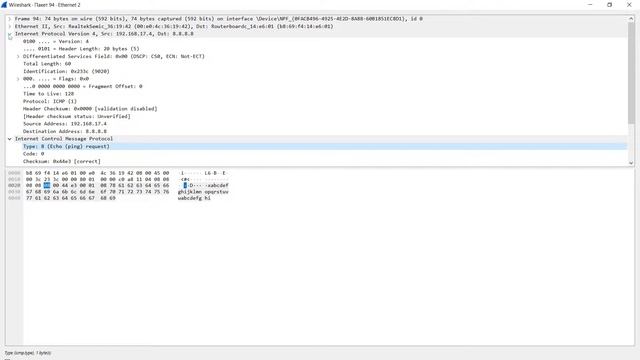Expand the Differentiated Services Field arrow
640x360 pixels.
pos(18,56)
